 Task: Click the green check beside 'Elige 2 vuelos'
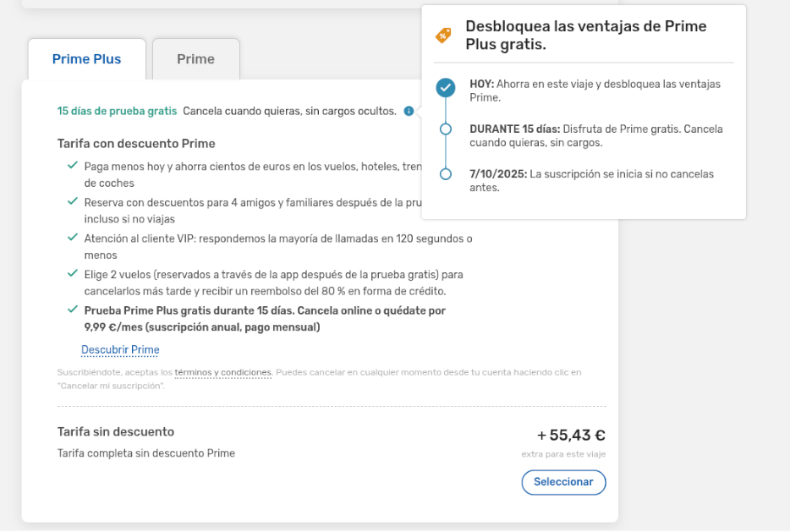[73, 274]
